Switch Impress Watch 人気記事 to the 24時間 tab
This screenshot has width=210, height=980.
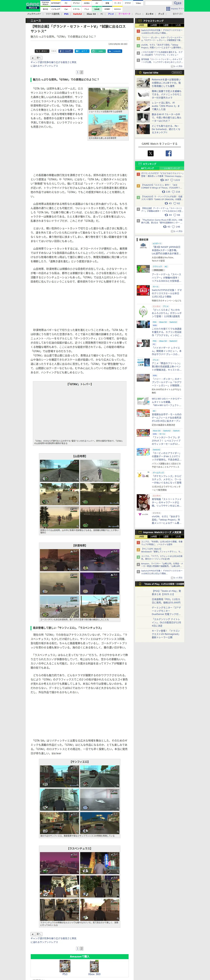154,536
